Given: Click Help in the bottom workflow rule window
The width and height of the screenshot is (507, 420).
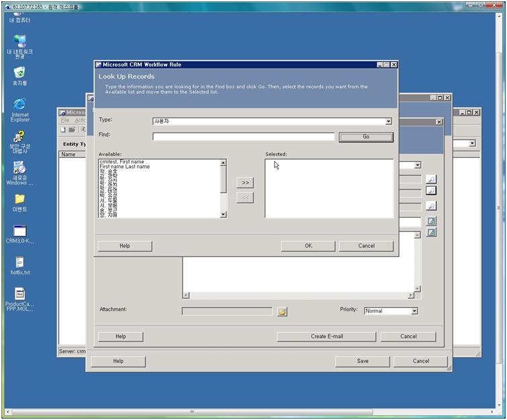Looking at the screenshot, I should pyautogui.click(x=118, y=361).
